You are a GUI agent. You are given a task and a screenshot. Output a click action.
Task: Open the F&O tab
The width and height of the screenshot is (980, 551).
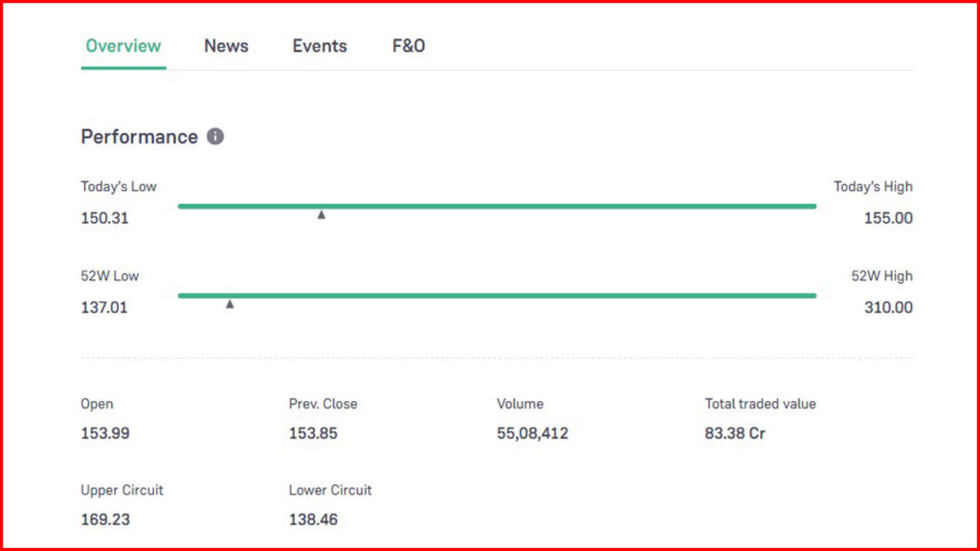pos(409,46)
